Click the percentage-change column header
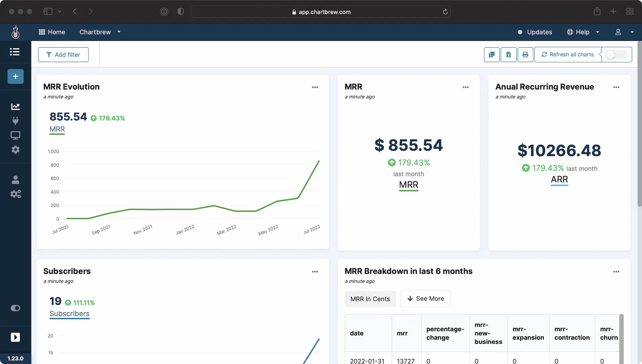 click(445, 333)
